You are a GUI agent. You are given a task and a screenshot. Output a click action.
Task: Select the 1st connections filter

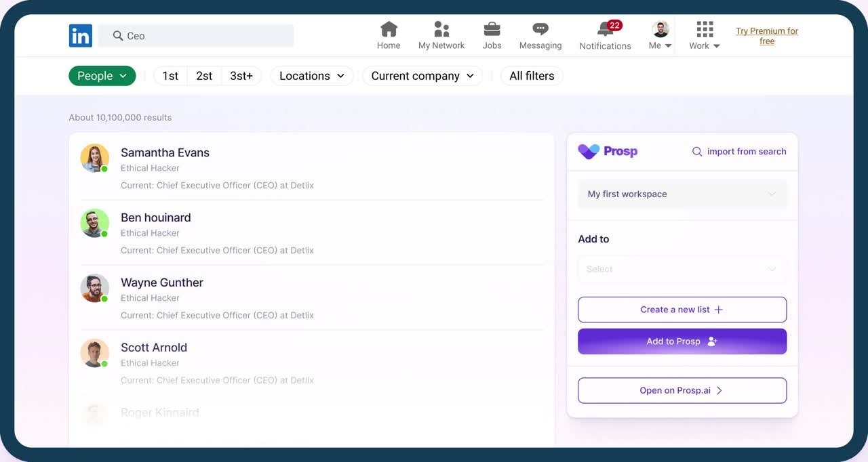pyautogui.click(x=170, y=75)
